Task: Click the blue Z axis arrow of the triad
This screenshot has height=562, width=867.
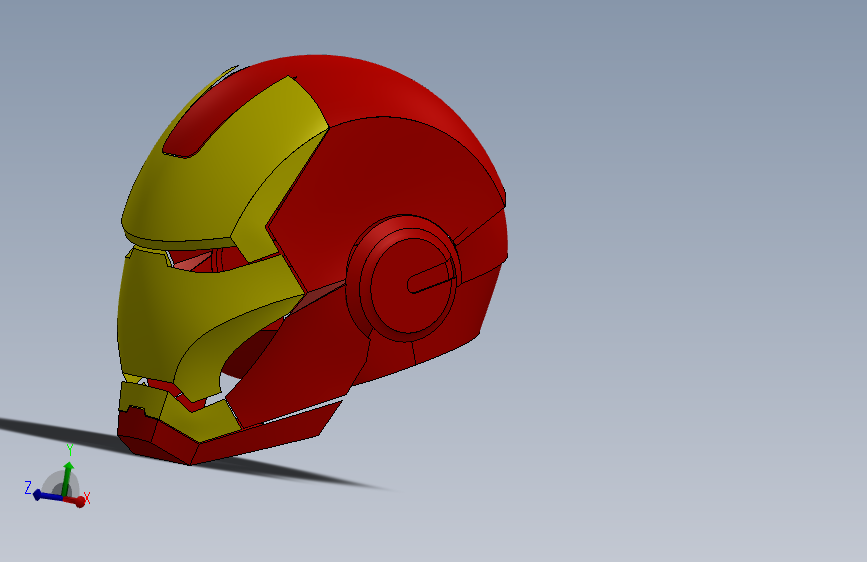Action: tap(47, 496)
